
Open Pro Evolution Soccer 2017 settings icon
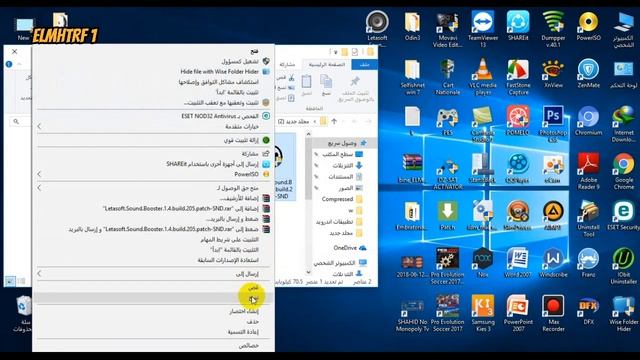point(447,266)
